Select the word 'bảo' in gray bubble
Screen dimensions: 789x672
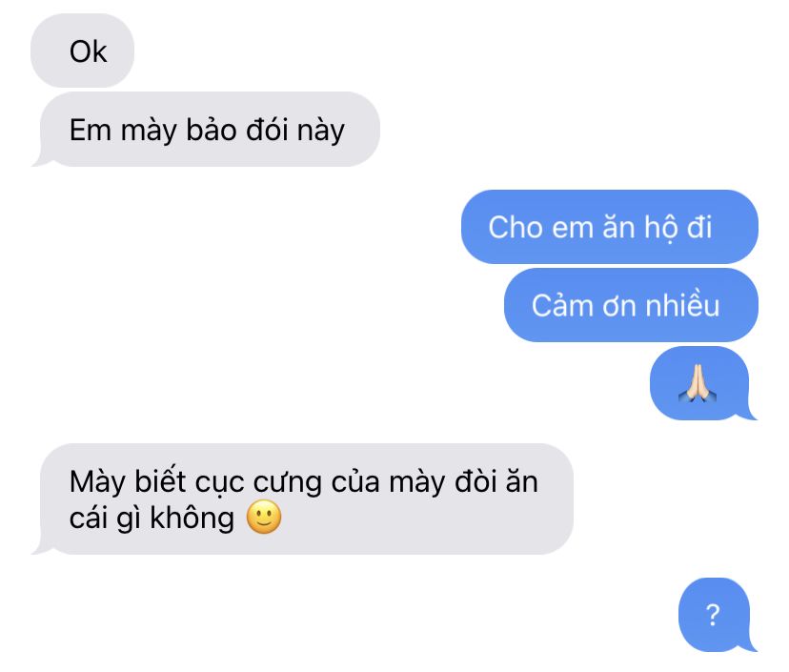coord(212,130)
